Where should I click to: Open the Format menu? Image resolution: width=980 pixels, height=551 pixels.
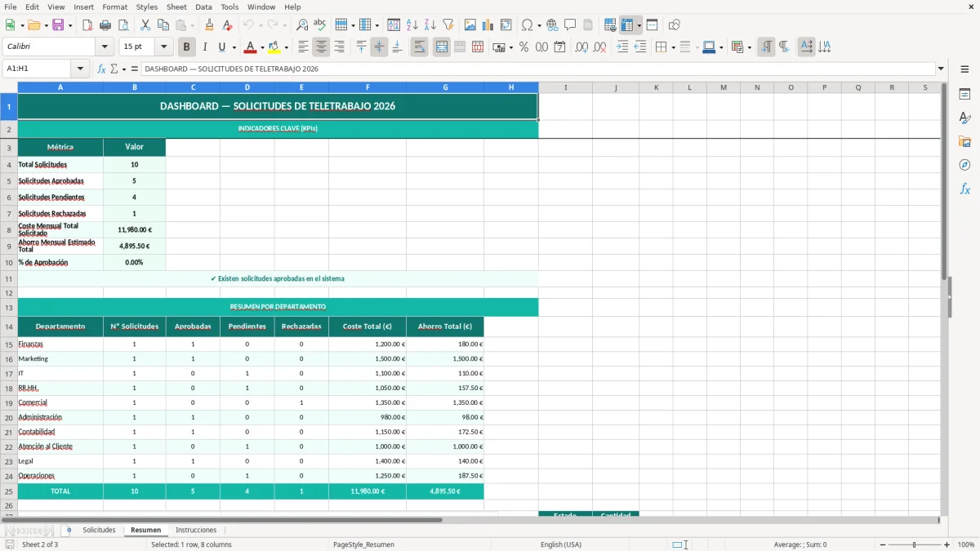pos(114,7)
